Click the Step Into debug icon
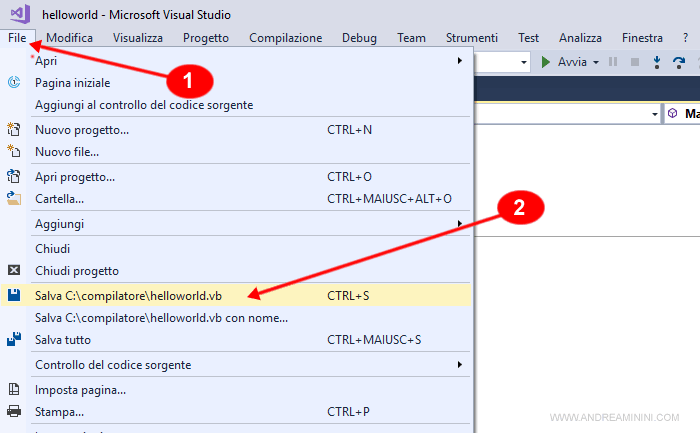 (x=656, y=62)
